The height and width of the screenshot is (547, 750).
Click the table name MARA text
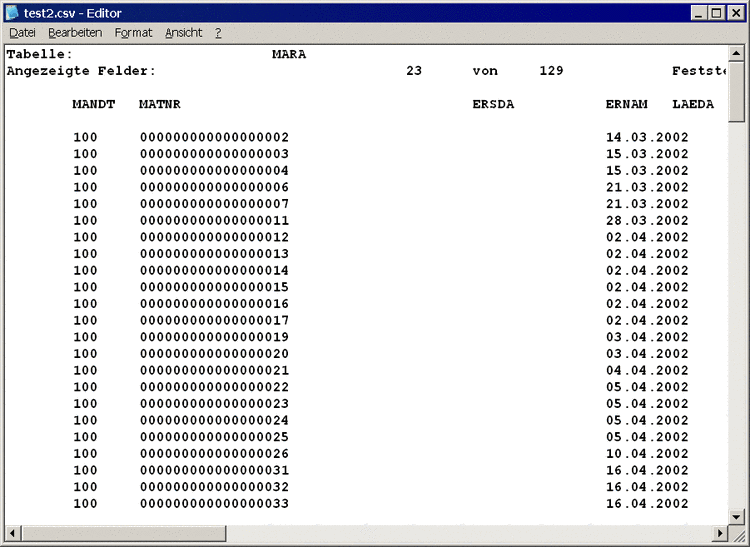tap(289, 54)
